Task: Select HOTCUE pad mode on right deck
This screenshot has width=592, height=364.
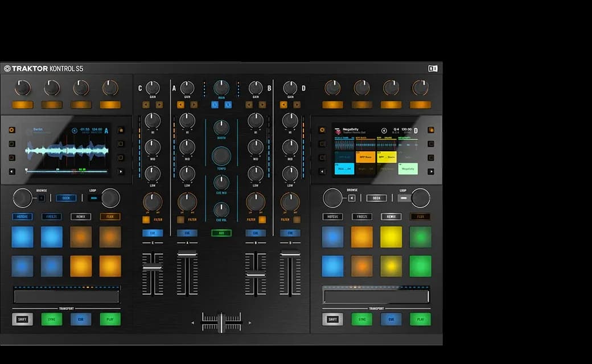Action: (x=332, y=217)
